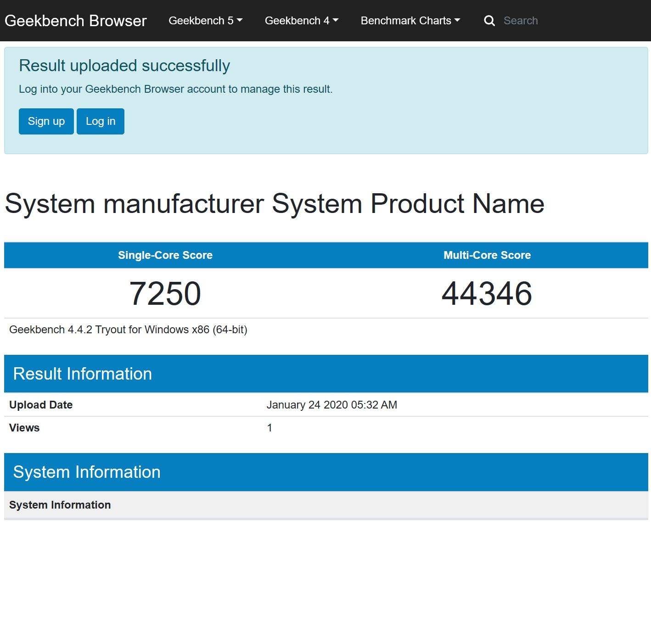Click the Log in button
651x644 pixels.
click(101, 121)
